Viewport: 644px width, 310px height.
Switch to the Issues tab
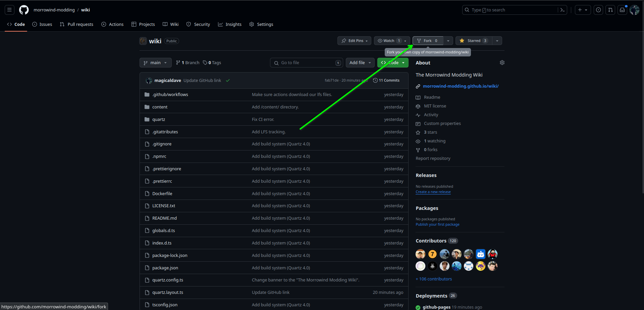pos(42,24)
